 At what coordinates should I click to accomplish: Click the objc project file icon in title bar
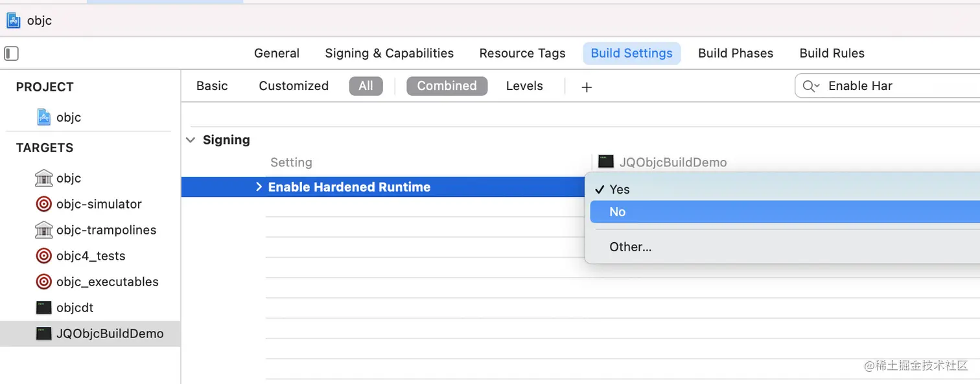[13, 21]
